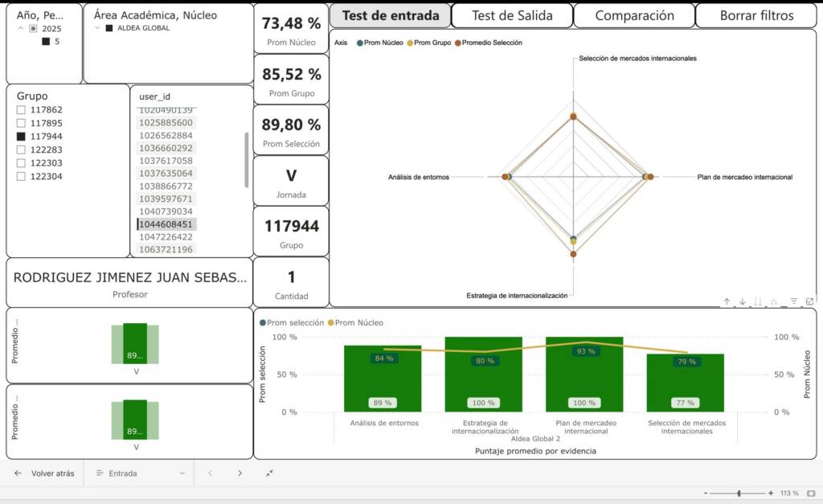Click the drill down arrow icon on radar chart
This screenshot has height=504, width=823.
(743, 301)
